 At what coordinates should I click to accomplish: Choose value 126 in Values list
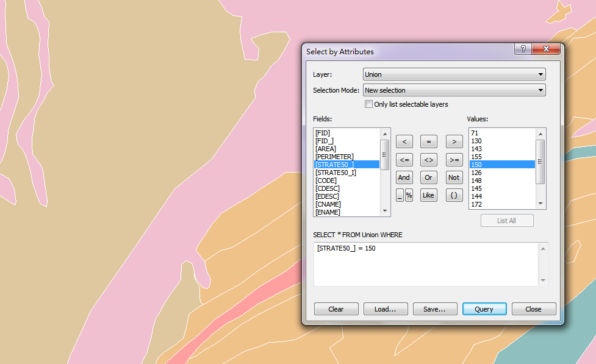pyautogui.click(x=502, y=173)
